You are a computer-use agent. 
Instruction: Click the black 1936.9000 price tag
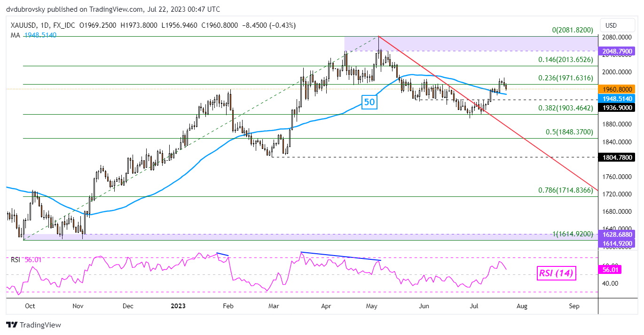(x=617, y=108)
